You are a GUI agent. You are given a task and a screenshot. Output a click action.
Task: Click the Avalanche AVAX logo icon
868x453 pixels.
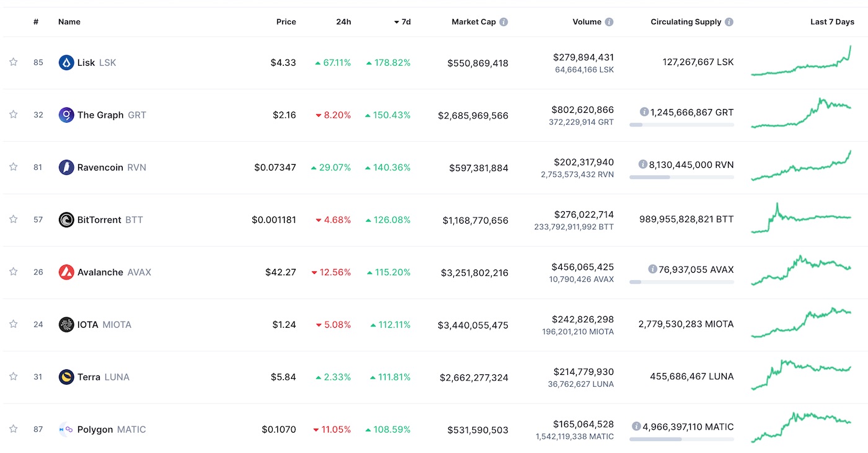pos(66,272)
